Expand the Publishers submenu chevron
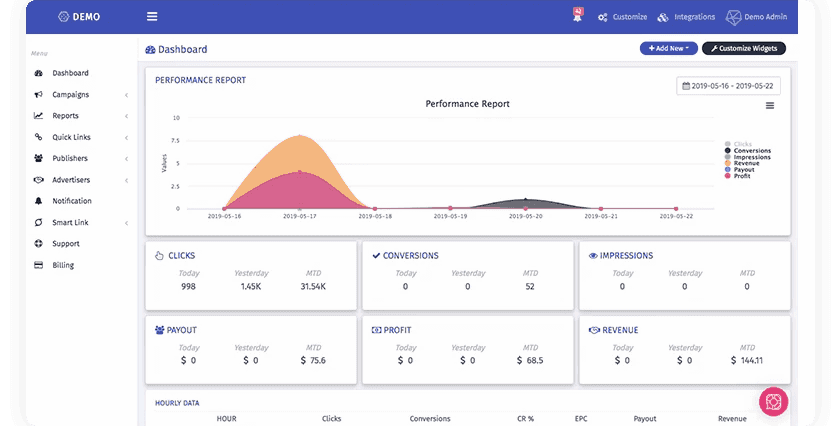840x426 pixels. tap(126, 159)
